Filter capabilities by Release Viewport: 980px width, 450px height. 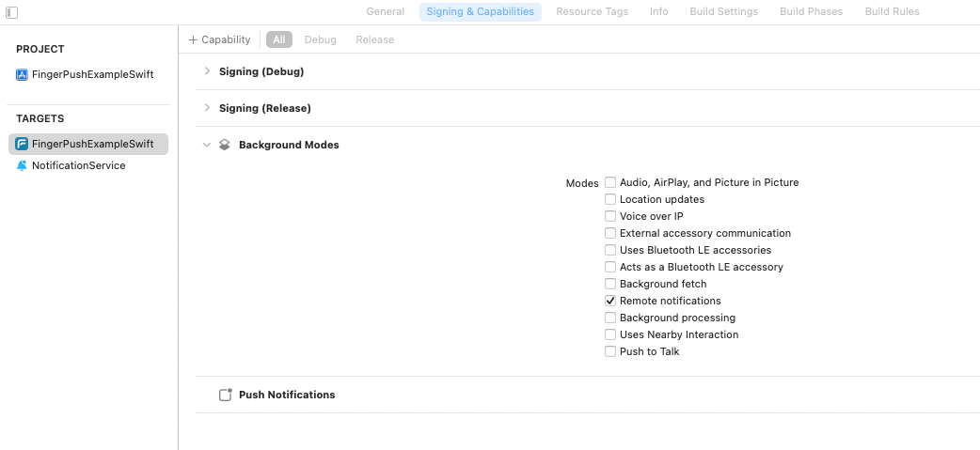tap(375, 39)
